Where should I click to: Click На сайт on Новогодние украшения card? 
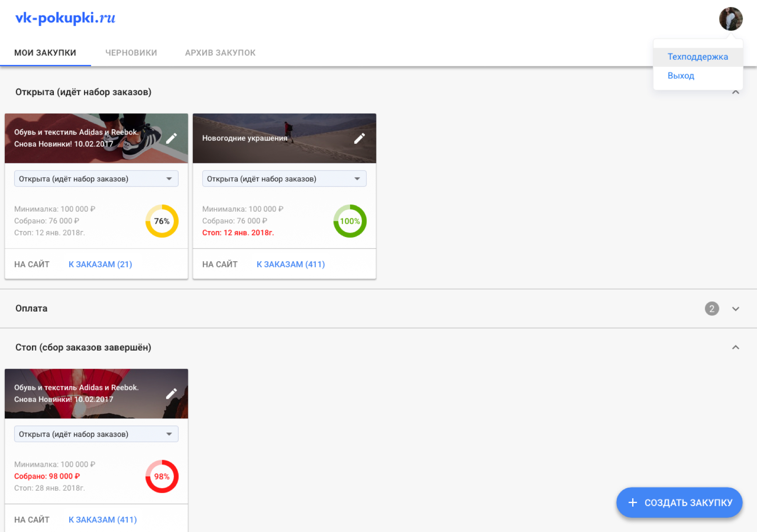click(220, 264)
